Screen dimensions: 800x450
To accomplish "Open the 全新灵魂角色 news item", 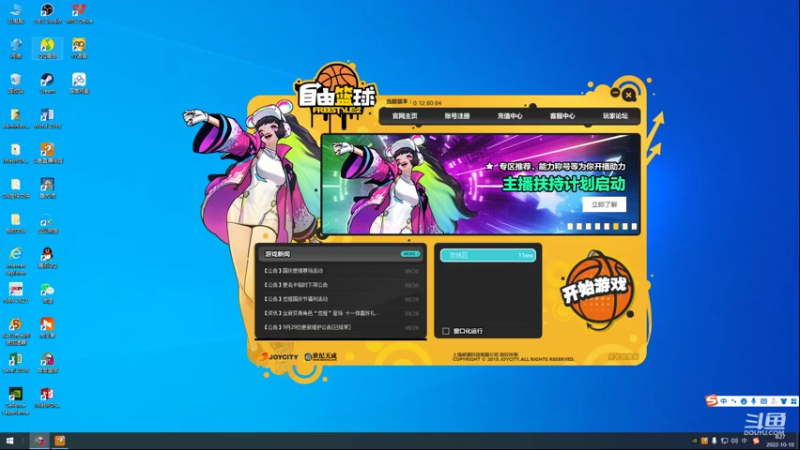I will 341,313.
